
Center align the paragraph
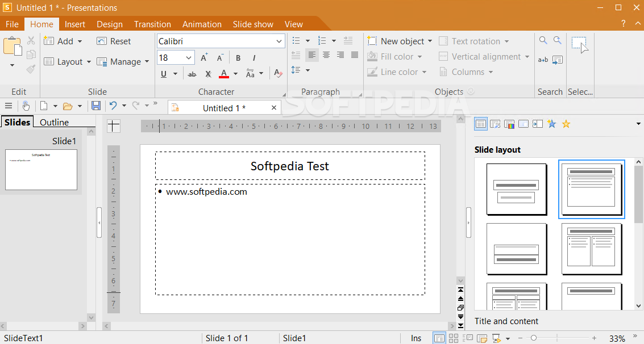[x=326, y=55]
